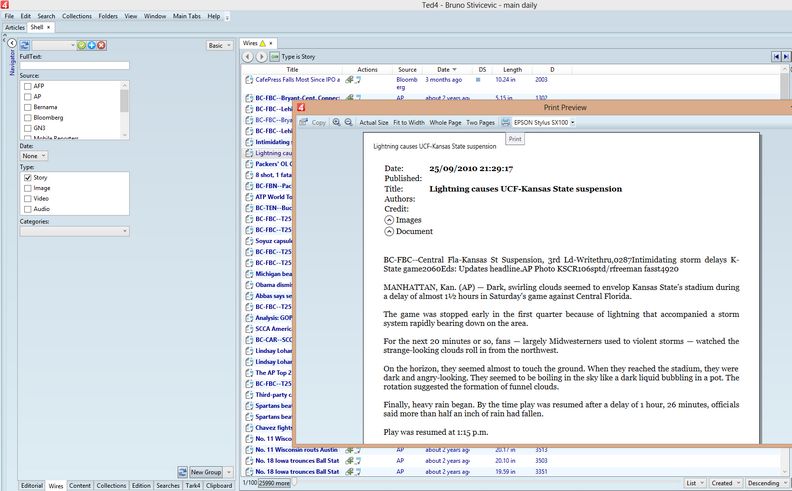Switch to the Articles tab
The image size is (792, 491).
point(15,27)
